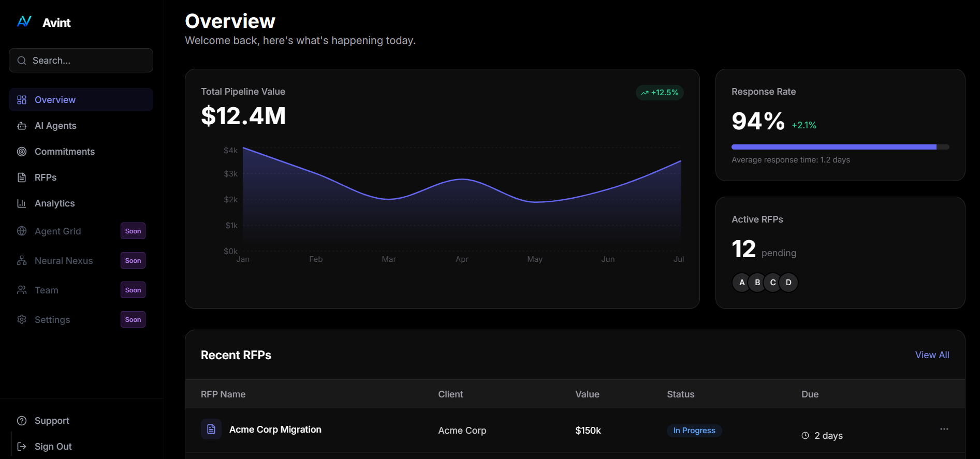Open the three-dot menu for Acme Corp
980x459 pixels.
pyautogui.click(x=944, y=429)
